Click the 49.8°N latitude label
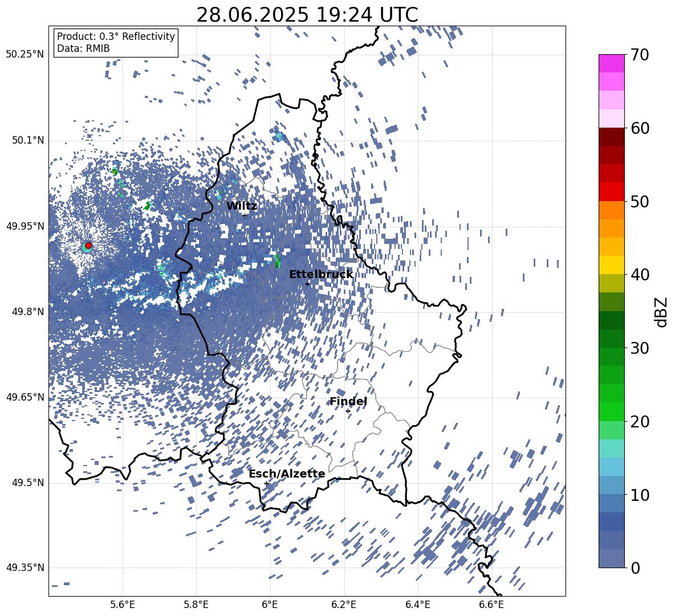The image size is (675, 616). point(27,312)
